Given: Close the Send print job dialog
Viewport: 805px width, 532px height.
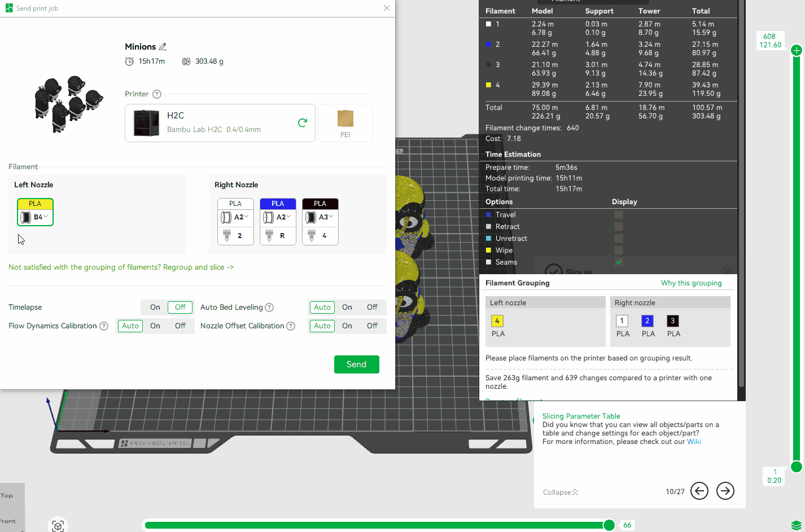Looking at the screenshot, I should tap(387, 8).
